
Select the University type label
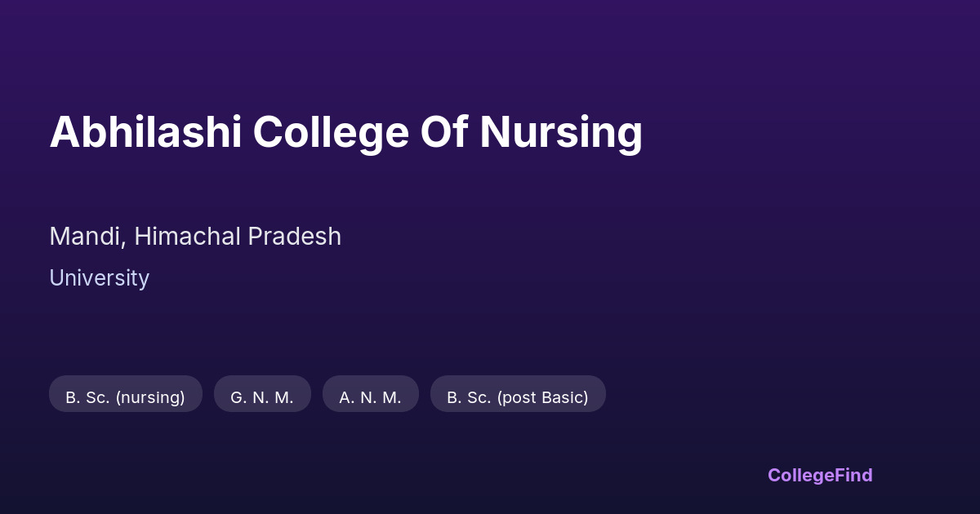[99, 278]
